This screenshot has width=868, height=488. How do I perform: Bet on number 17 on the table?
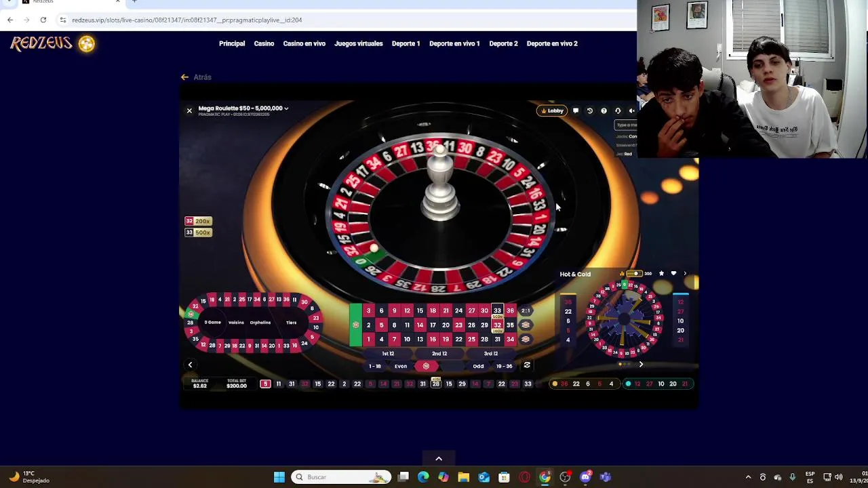click(433, 325)
